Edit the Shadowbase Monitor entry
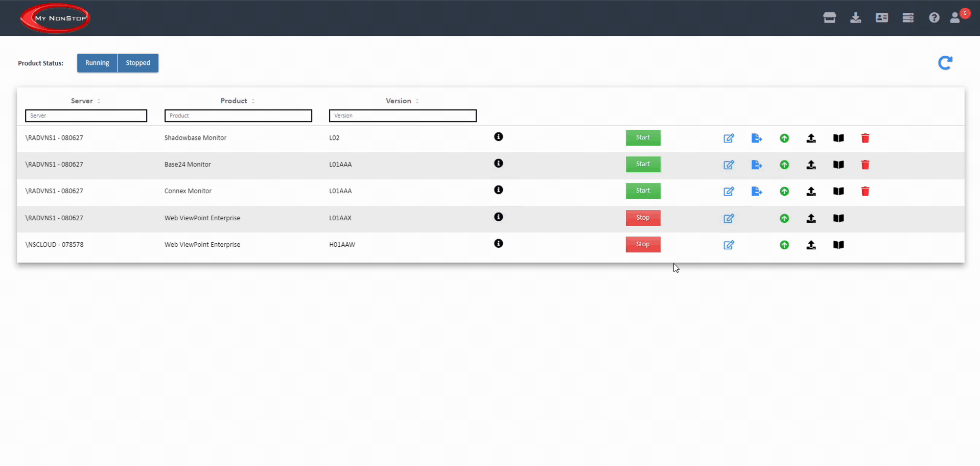The image size is (980, 466). pos(729,138)
